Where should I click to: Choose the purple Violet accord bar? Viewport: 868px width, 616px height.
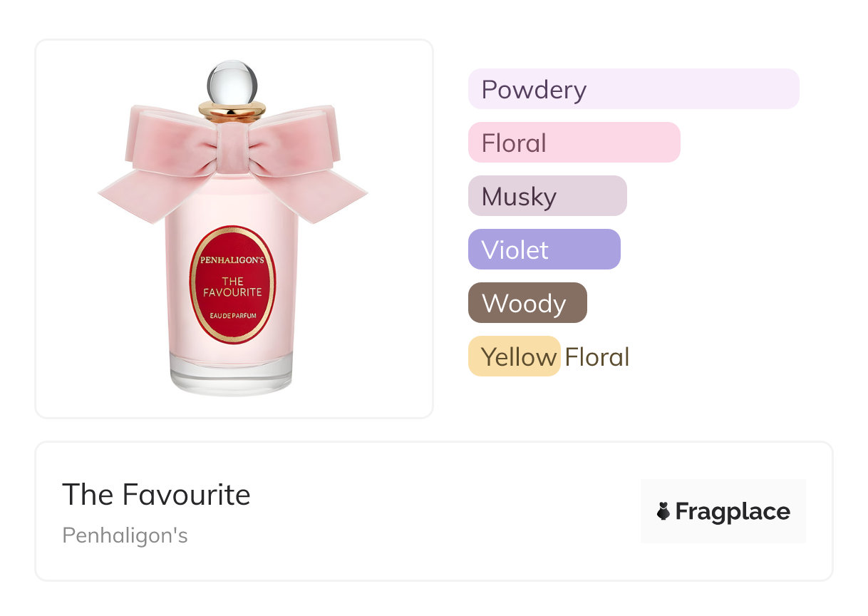544,250
